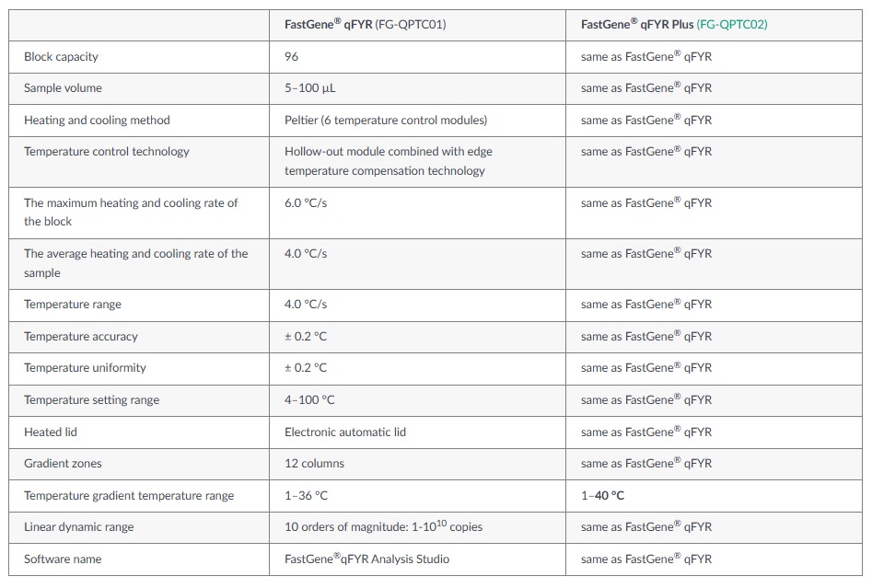Click the bold 1–40 °C value
The height and width of the screenshot is (588, 872).
[x=602, y=496]
